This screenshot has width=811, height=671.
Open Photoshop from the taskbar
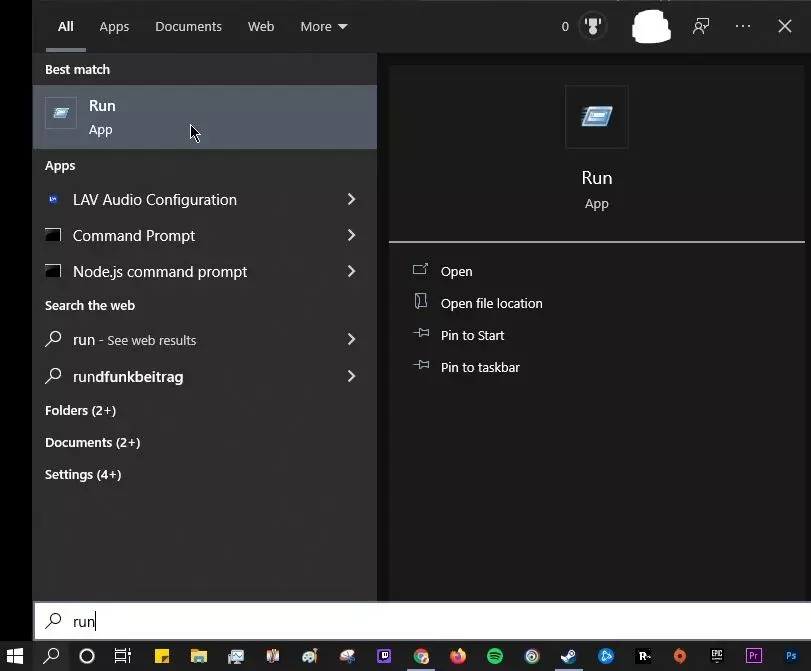pyautogui.click(x=791, y=657)
